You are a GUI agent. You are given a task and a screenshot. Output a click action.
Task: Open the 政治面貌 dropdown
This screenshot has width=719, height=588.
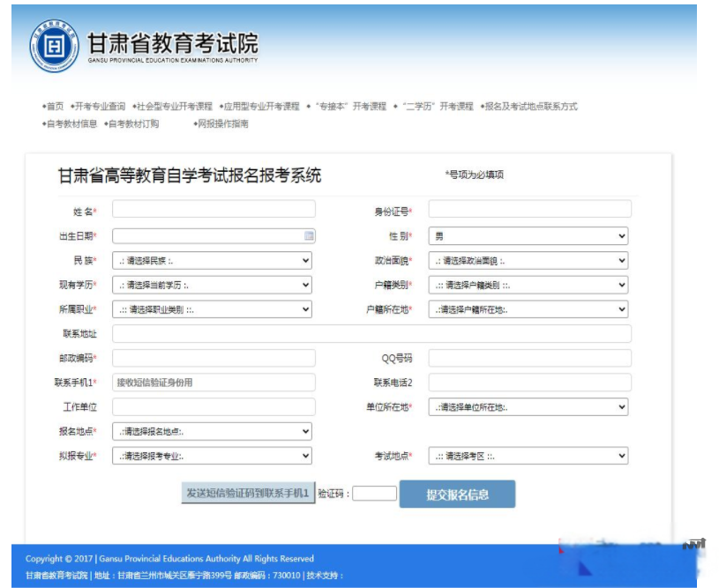tap(529, 261)
